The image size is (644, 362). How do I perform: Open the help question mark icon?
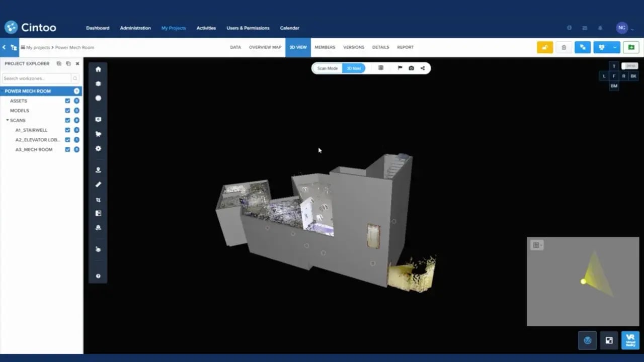(98, 276)
